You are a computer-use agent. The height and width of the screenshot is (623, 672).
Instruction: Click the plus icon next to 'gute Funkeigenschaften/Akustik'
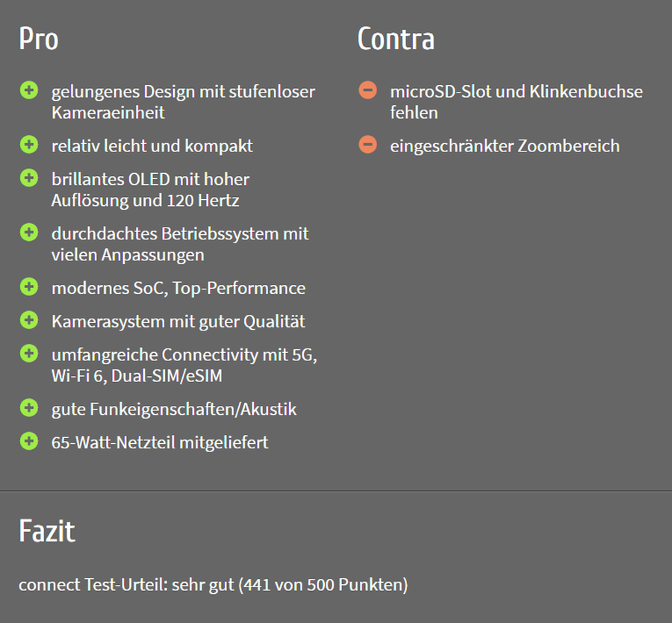[x=29, y=407]
